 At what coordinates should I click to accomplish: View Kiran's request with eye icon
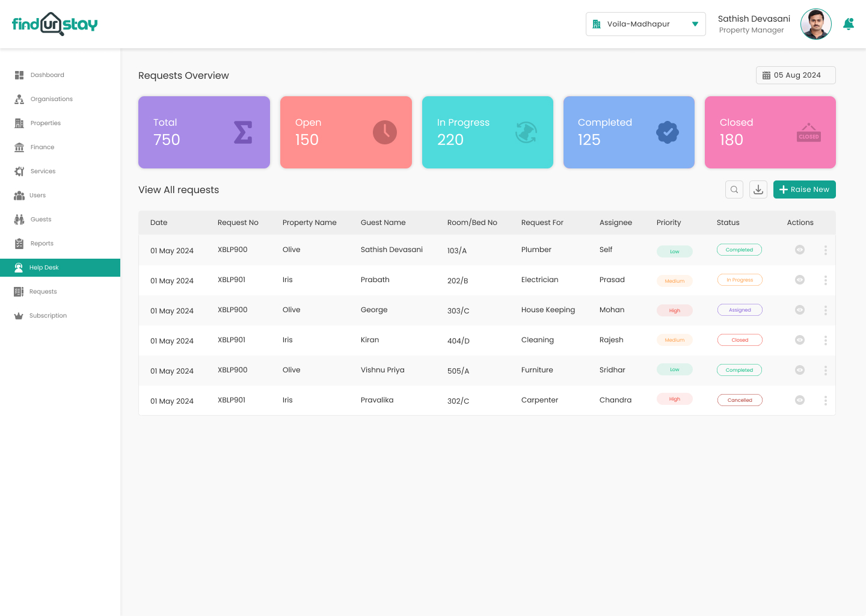coord(800,340)
